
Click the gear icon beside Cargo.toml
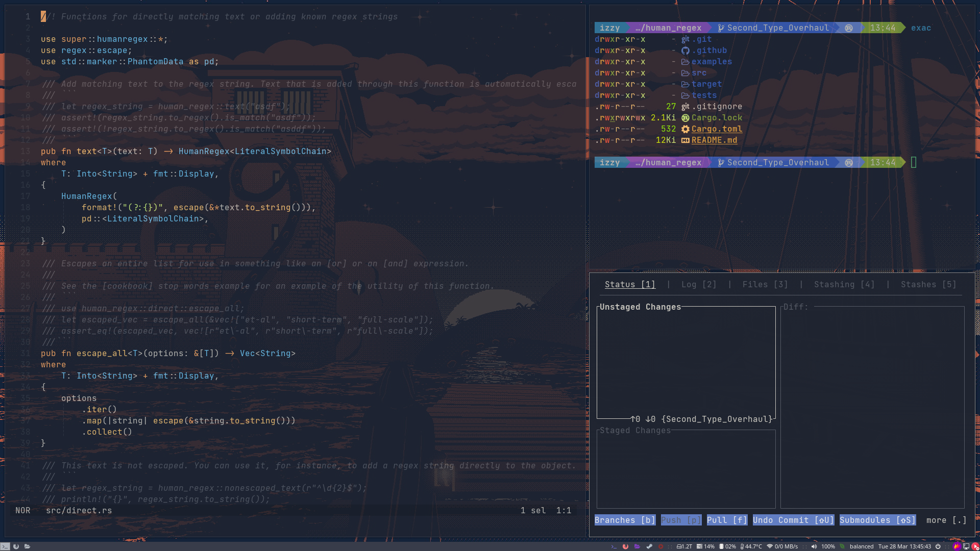tap(684, 129)
